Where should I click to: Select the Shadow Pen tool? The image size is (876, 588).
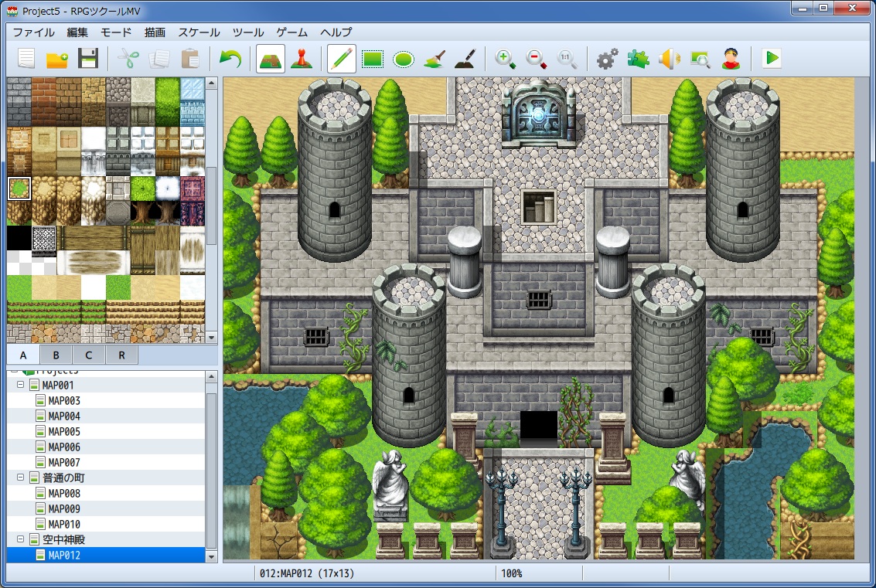pos(465,59)
